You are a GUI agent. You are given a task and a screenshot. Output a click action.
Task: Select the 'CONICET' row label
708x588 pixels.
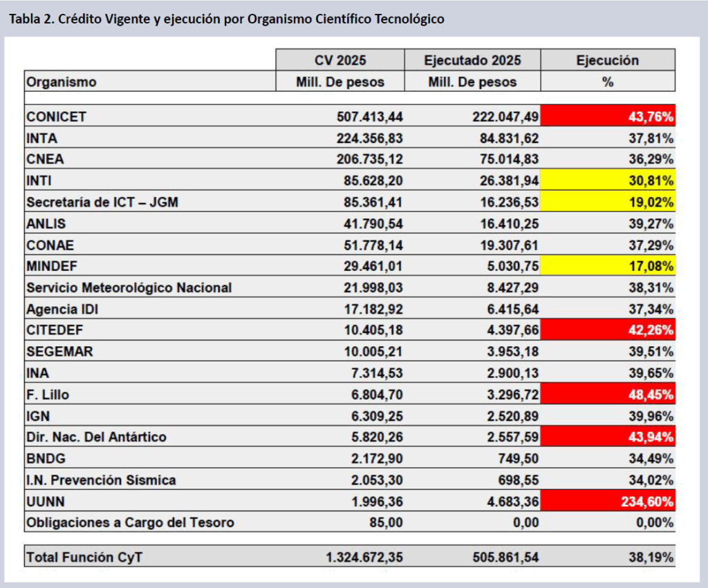click(x=57, y=116)
